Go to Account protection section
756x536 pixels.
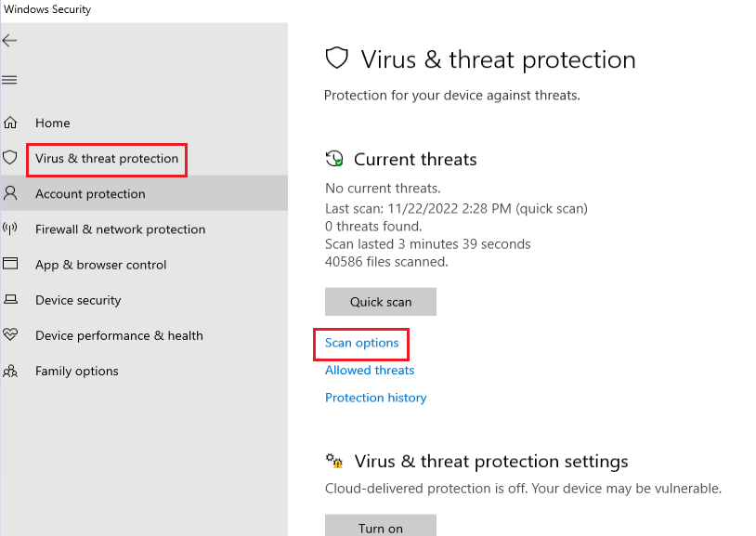[90, 194]
